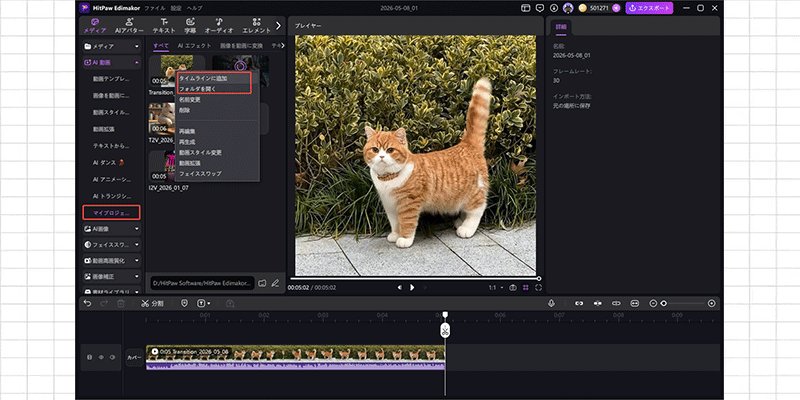Zoom in the timeline with the plus icon
The width and height of the screenshot is (800, 400).
pyautogui.click(x=712, y=303)
